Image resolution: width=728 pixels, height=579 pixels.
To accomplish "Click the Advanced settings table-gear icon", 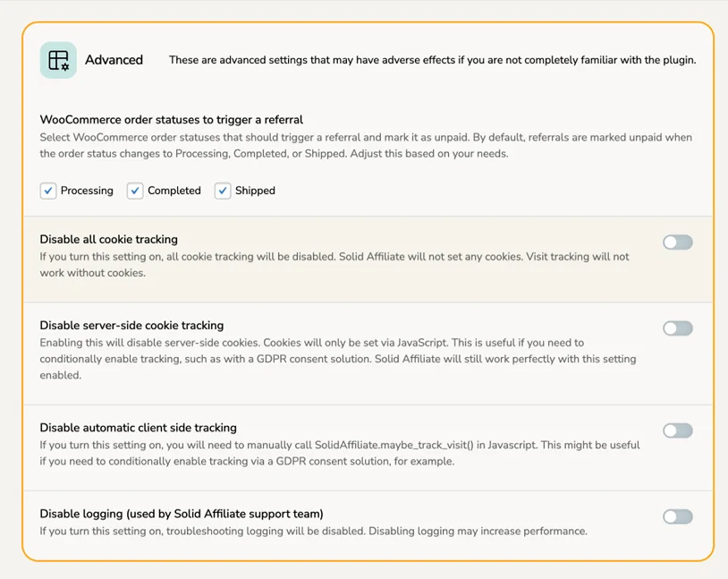I will pos(58,60).
